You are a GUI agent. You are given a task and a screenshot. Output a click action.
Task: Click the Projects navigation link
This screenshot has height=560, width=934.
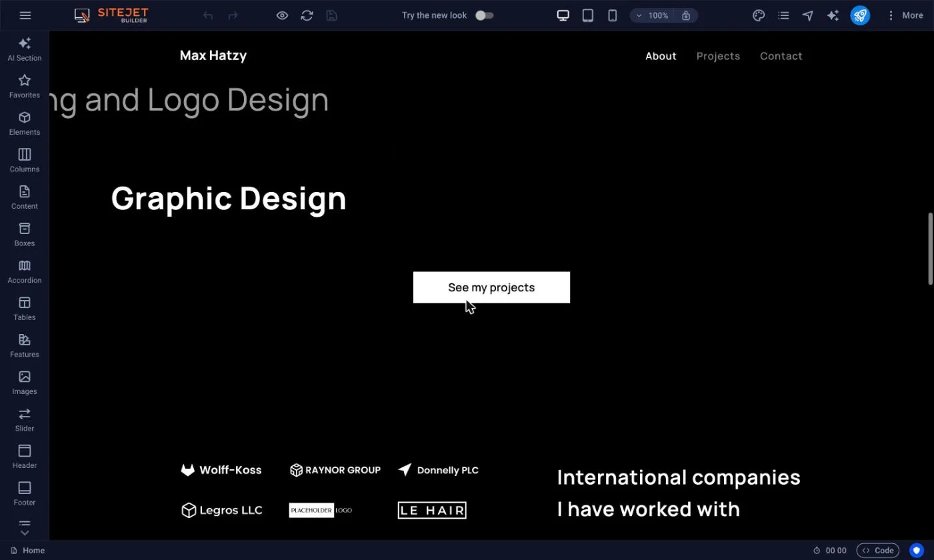(718, 56)
